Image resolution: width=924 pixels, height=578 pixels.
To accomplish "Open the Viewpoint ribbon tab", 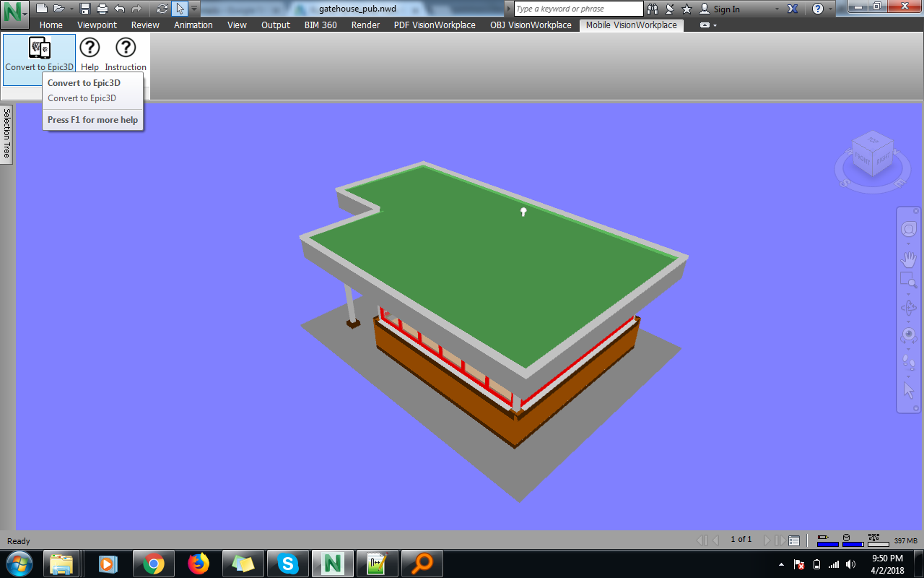I will (x=97, y=25).
